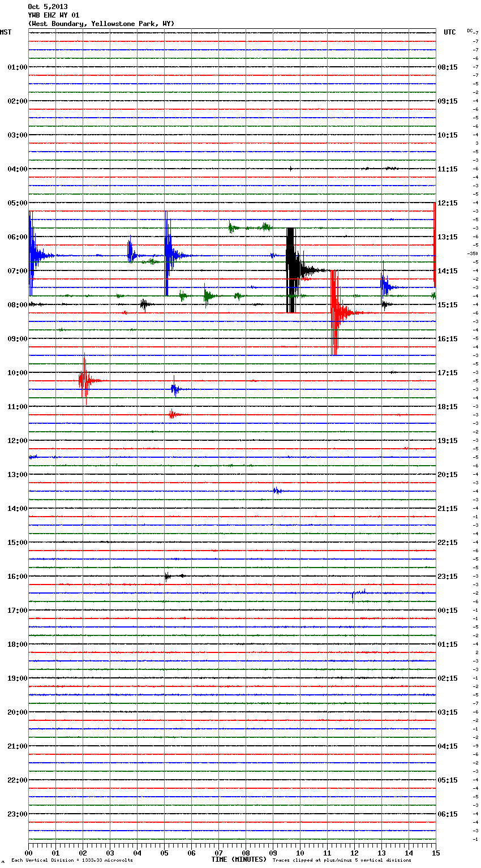Click the '05:00' MST time label
Image resolution: width=481 pixels, height=868 pixels.
pos(18,203)
